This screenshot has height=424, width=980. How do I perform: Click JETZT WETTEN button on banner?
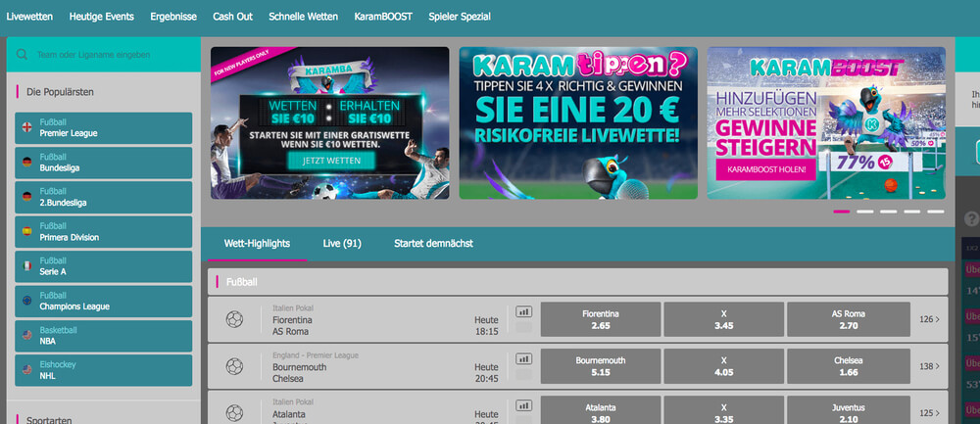click(331, 161)
